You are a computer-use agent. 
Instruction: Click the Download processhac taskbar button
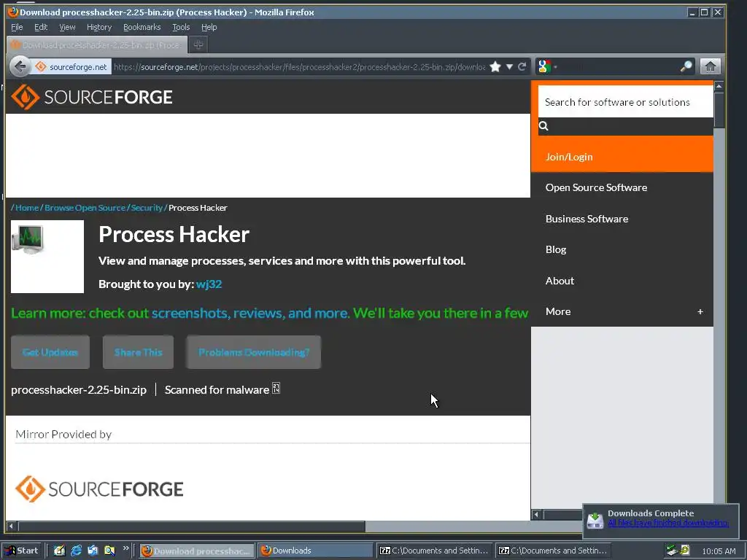(x=197, y=551)
